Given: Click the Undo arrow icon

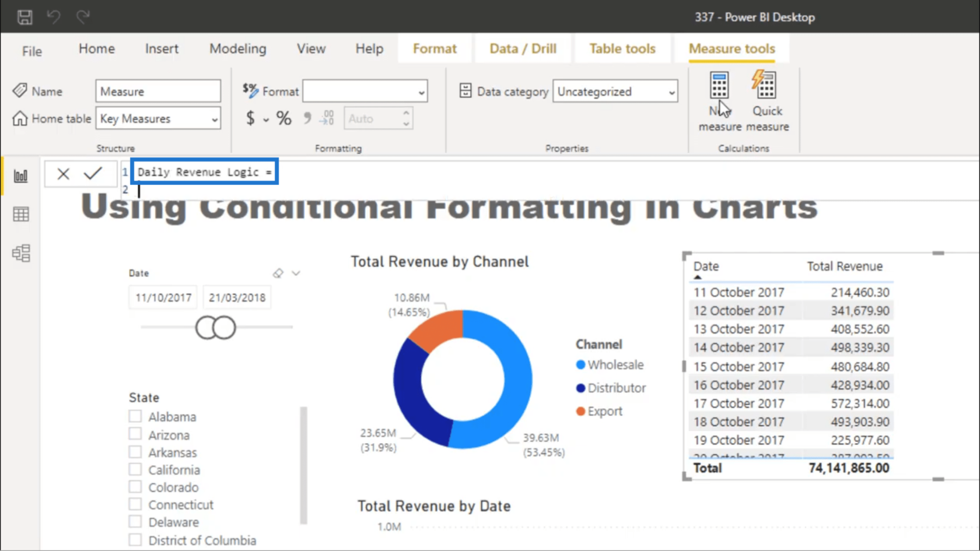Looking at the screenshot, I should [x=54, y=17].
